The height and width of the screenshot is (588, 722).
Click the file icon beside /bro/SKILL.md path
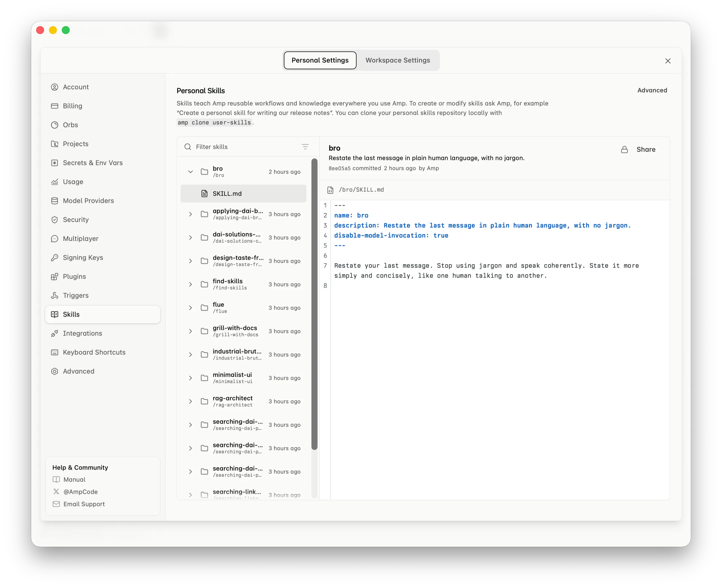point(330,190)
